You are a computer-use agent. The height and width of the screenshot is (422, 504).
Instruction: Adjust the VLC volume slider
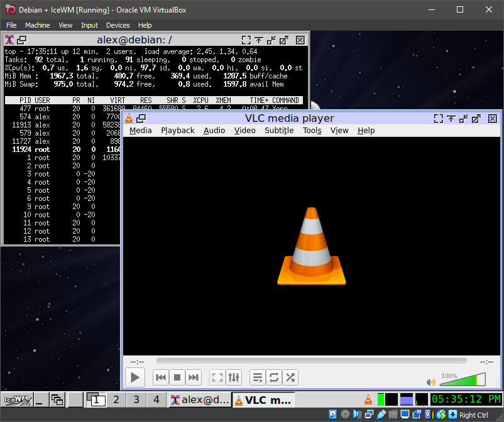pyautogui.click(x=462, y=380)
